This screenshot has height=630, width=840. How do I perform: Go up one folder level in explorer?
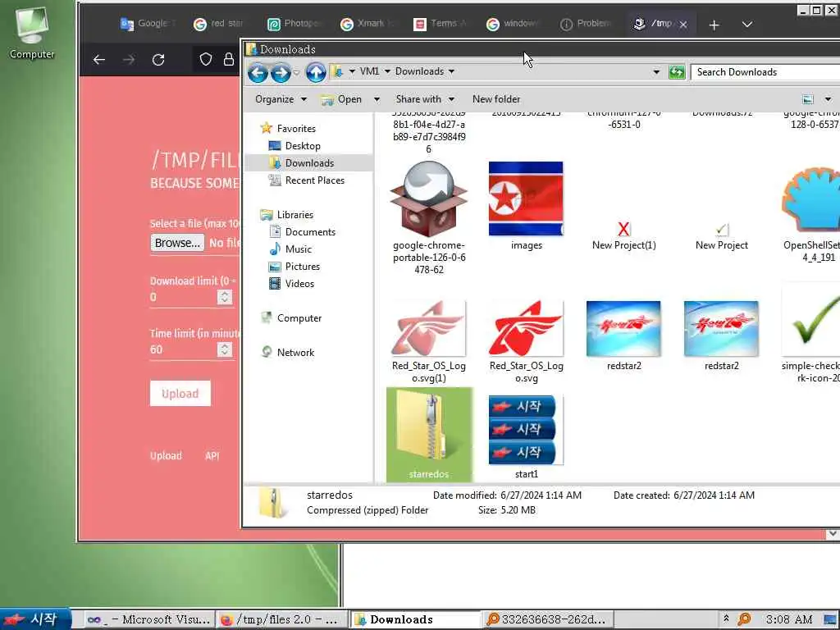pyautogui.click(x=316, y=72)
